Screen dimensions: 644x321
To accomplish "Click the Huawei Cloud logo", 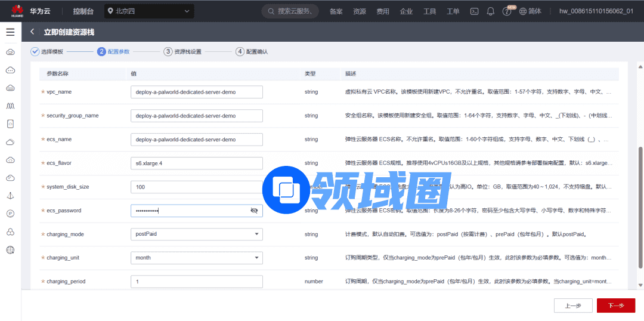I will click(17, 11).
